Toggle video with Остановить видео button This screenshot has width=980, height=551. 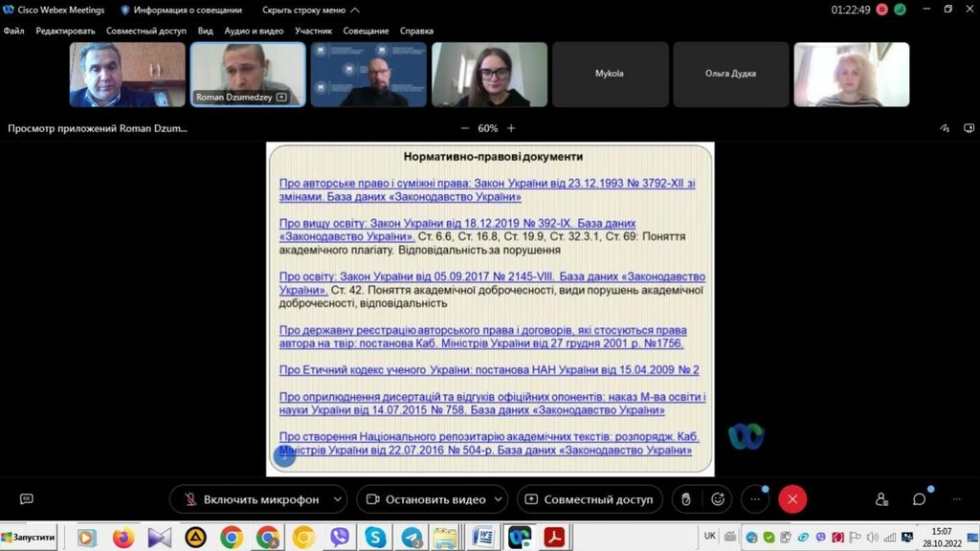tap(424, 499)
